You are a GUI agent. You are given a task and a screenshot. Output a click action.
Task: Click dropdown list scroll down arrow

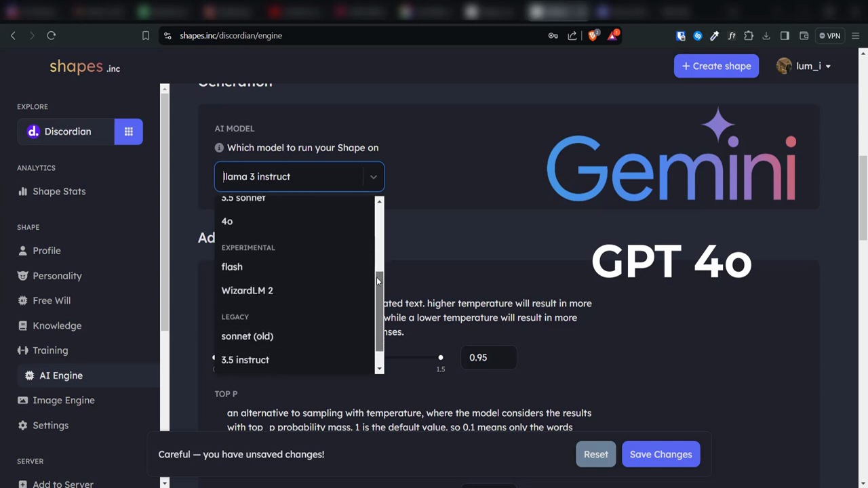[x=380, y=369]
